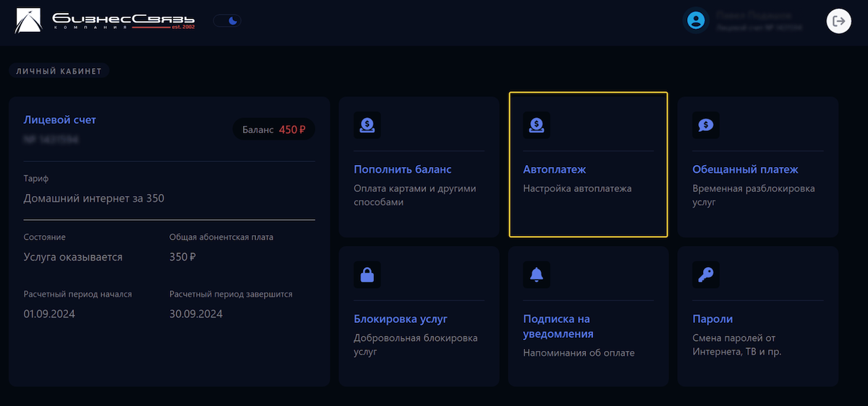The width and height of the screenshot is (868, 406).
Task: Click the Лицевой счет heading
Action: [59, 119]
